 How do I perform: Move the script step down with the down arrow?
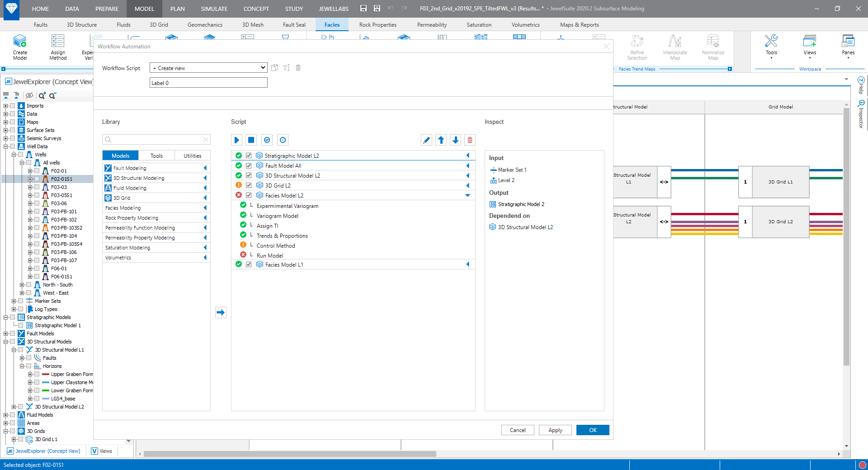coord(456,140)
